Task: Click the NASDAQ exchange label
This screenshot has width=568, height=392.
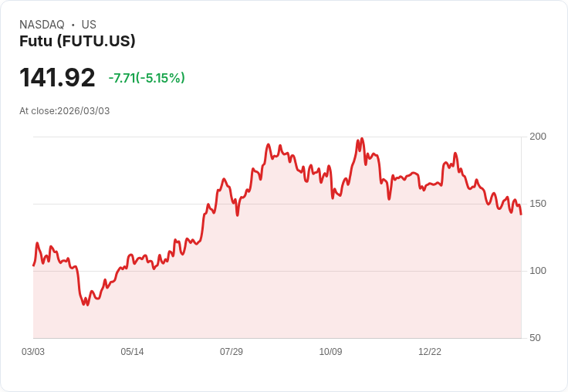Action: coord(42,25)
